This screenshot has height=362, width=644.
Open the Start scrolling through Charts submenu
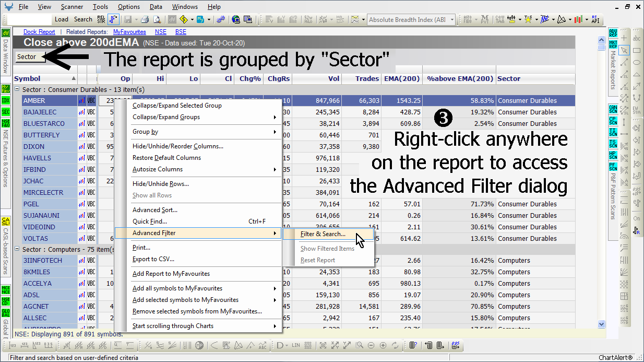[x=197, y=326]
